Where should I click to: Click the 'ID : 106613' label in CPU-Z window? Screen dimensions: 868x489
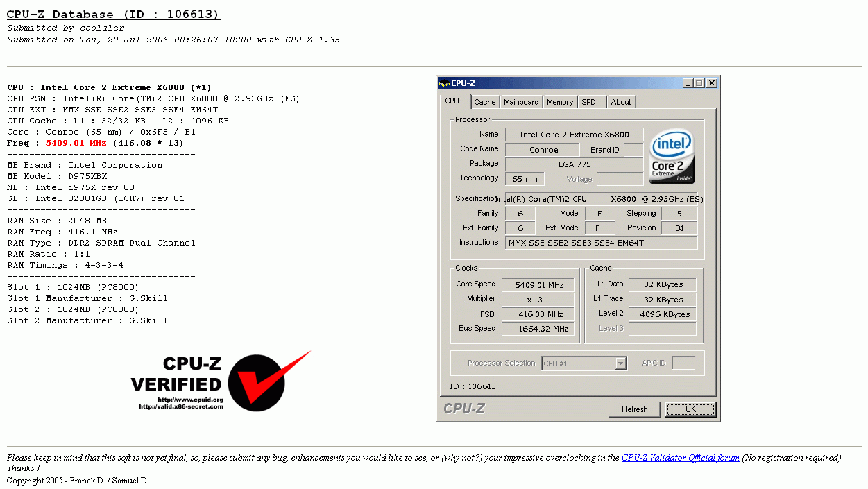pyautogui.click(x=473, y=386)
